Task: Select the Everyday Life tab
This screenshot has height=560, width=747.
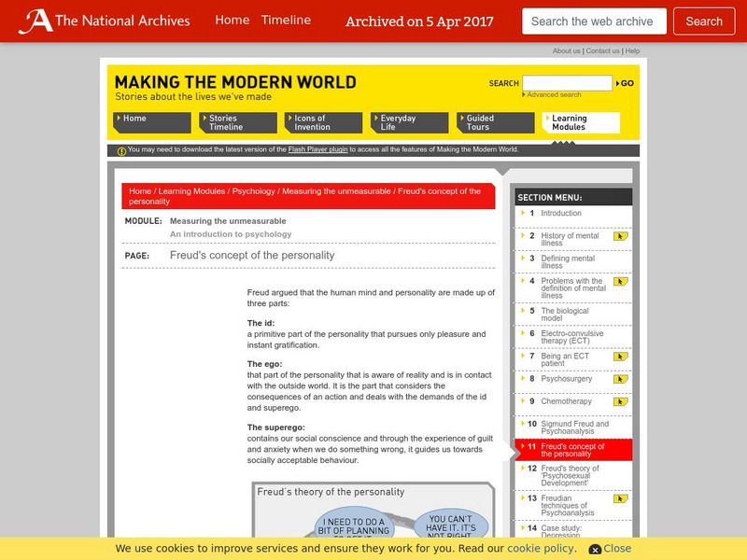Action: tap(410, 122)
